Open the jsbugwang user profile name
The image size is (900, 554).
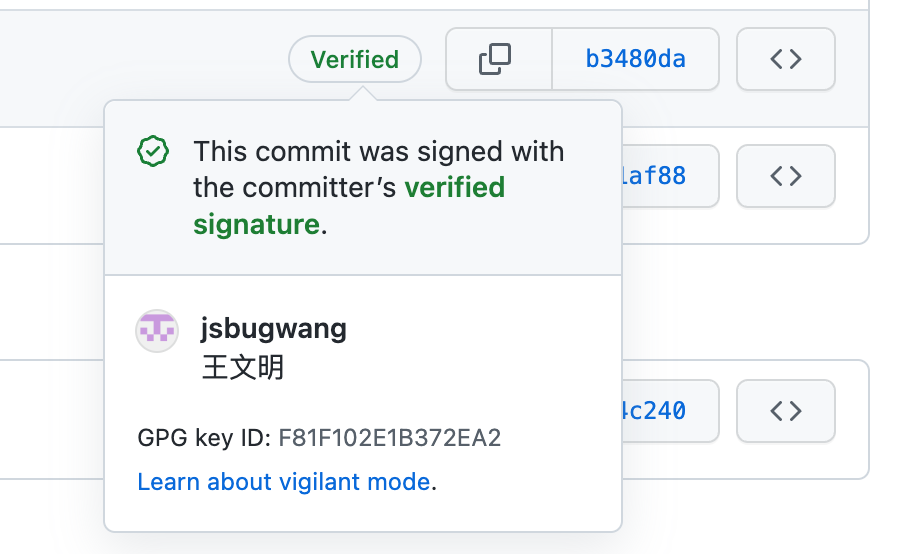point(273,328)
